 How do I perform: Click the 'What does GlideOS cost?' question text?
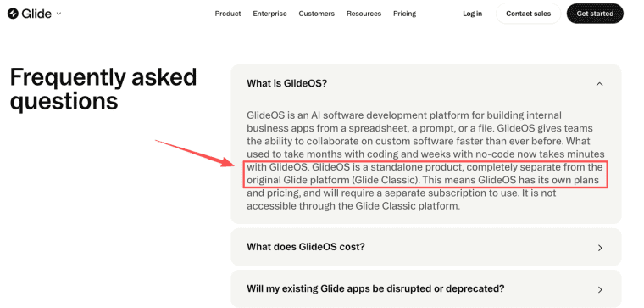306,247
